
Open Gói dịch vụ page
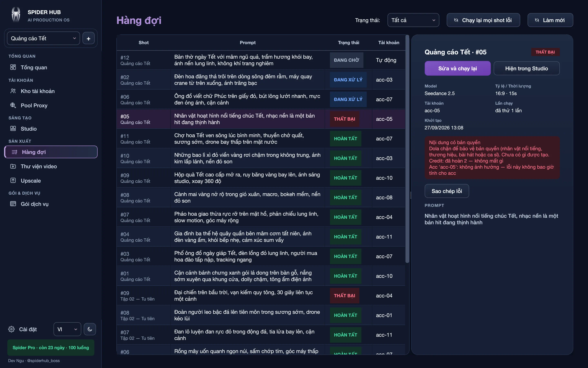(51, 204)
